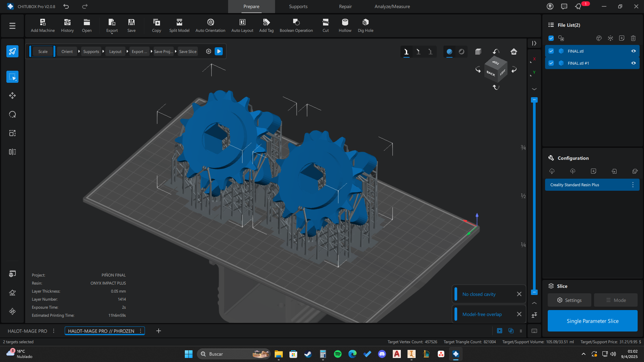Collapse the right side panel
This screenshot has width=644, height=362.
(x=534, y=43)
